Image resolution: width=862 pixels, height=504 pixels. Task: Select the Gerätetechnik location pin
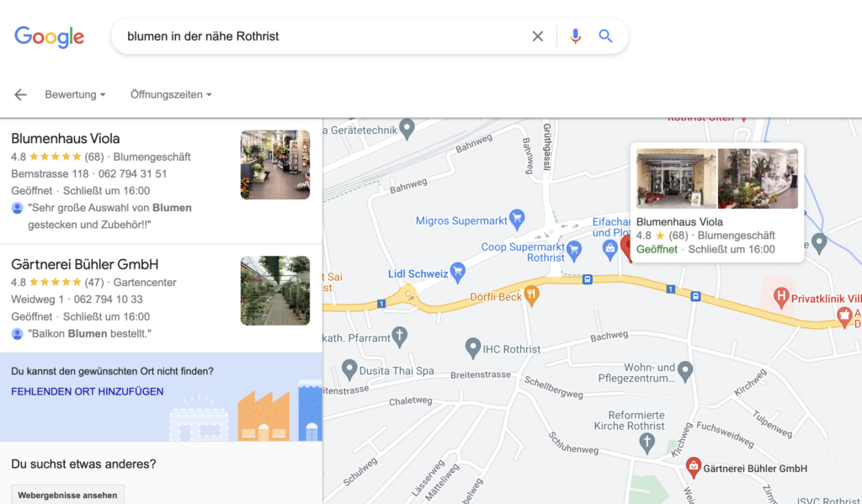pos(407,129)
